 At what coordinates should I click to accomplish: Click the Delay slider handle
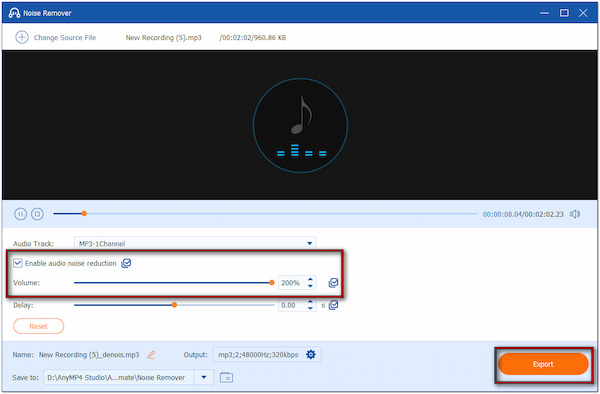pos(174,305)
